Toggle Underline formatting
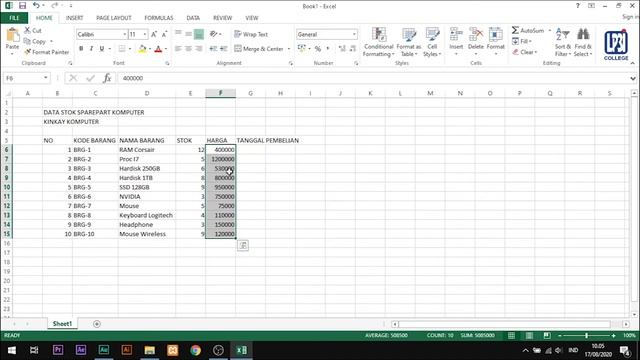The image size is (640, 360). [102, 49]
